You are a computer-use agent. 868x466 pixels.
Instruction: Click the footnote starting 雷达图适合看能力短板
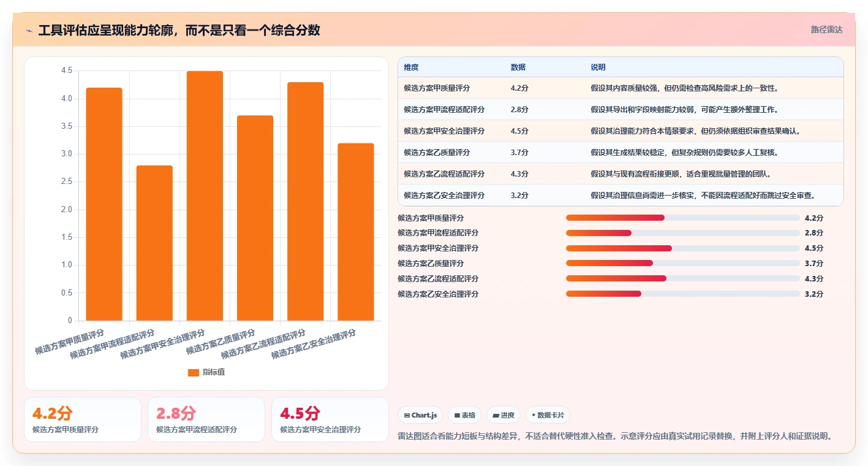[x=615, y=437]
